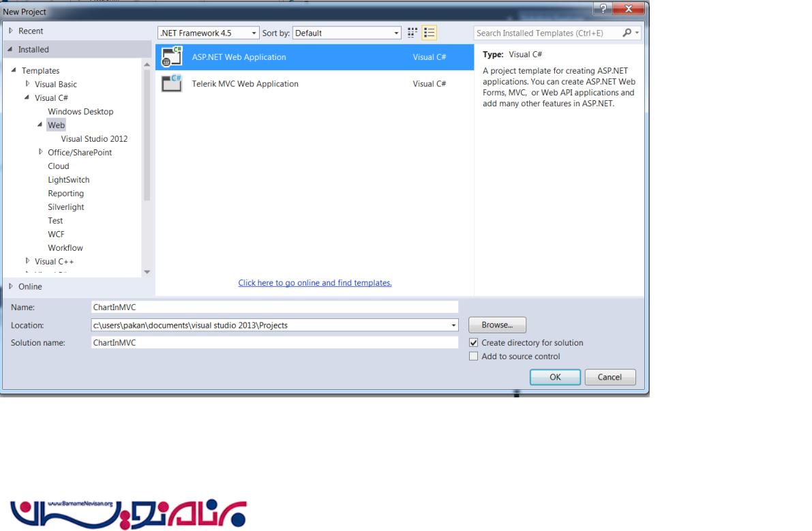Select Visual Studio 2012 tree item

tap(94, 138)
